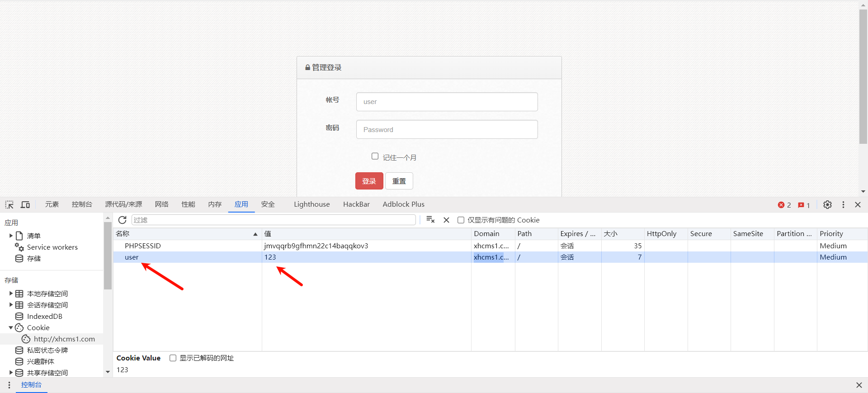Open the HackBar tab

[356, 204]
